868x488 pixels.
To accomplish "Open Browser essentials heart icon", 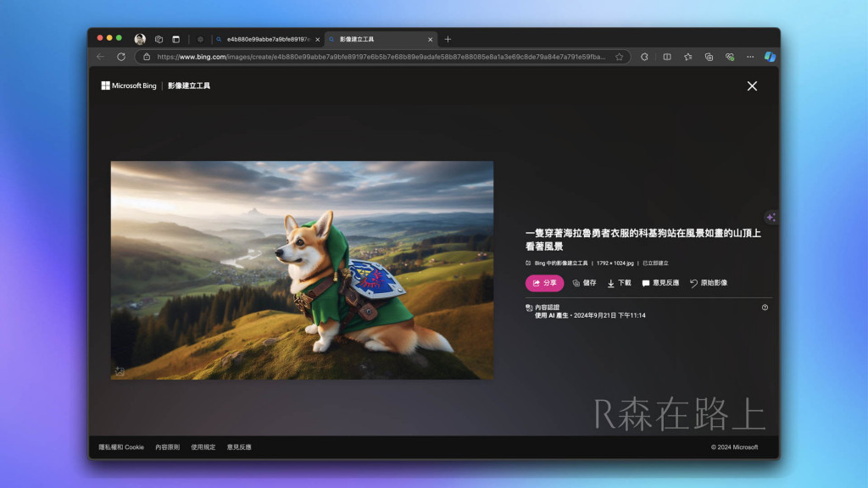I will pos(730,57).
